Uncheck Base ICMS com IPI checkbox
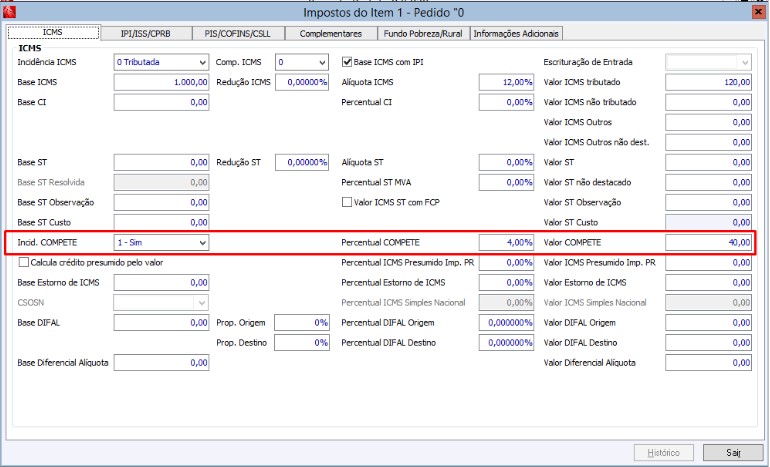This screenshot has width=770, height=467. coord(347,62)
